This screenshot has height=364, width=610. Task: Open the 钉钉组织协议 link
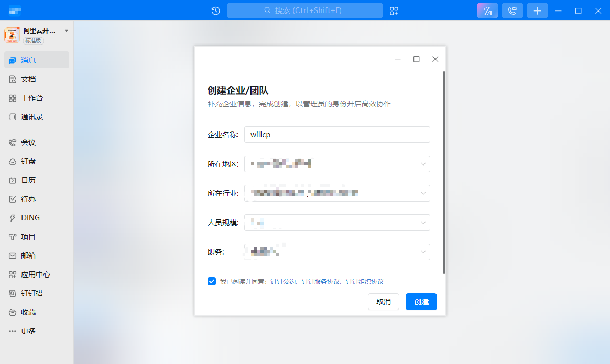[x=365, y=282]
